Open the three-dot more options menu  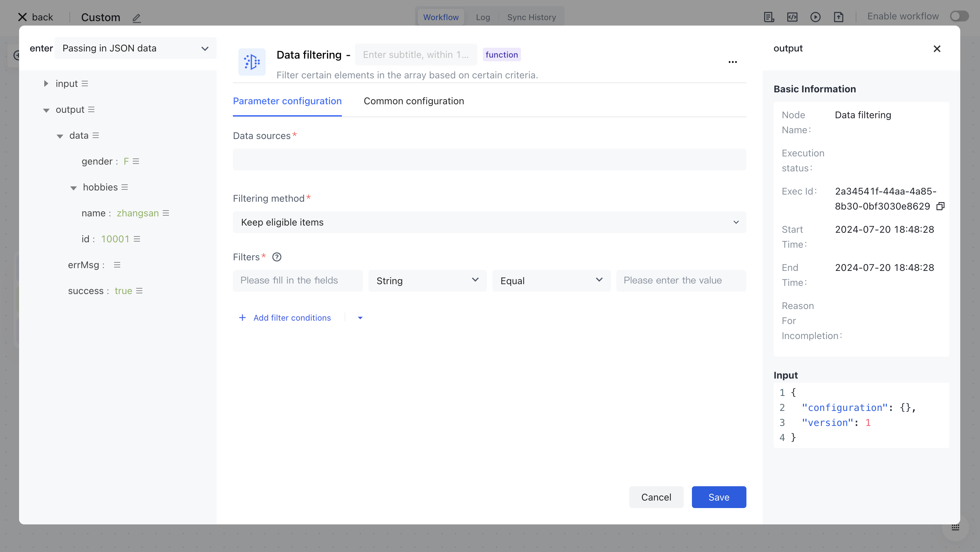click(x=732, y=62)
